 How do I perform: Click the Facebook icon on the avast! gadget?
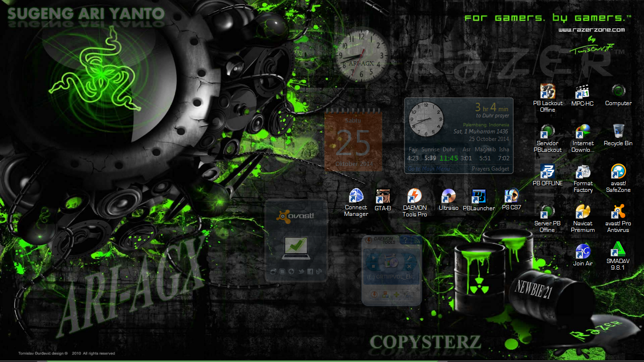pos(310,271)
